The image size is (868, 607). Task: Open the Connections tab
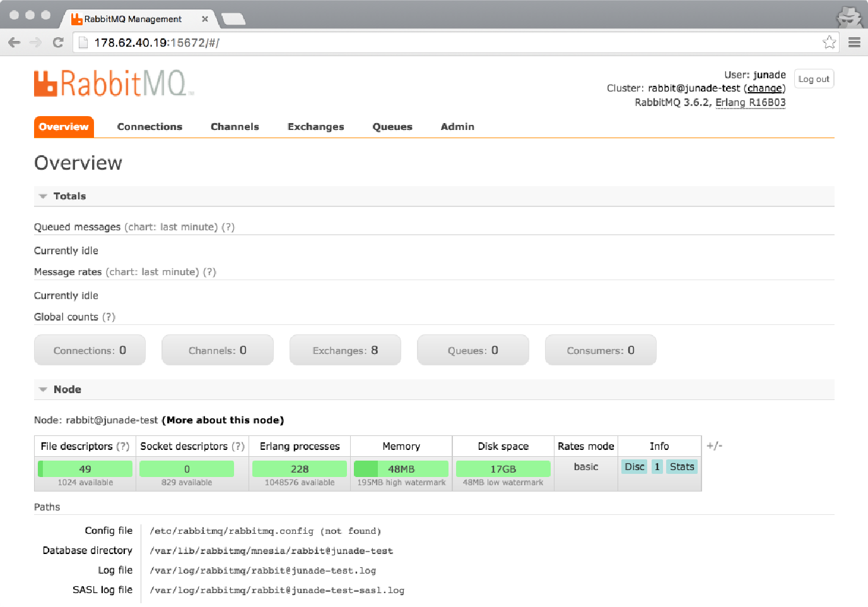click(150, 127)
